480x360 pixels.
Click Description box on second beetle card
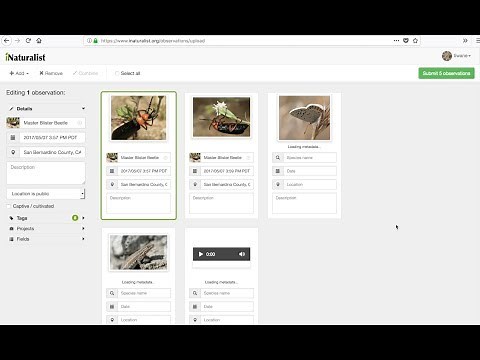pyautogui.click(x=221, y=203)
